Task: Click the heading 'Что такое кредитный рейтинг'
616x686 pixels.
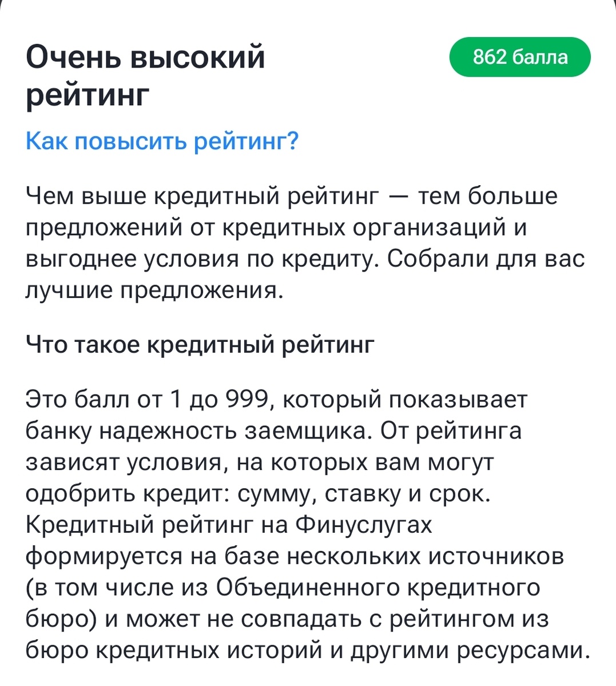Action: 200,344
